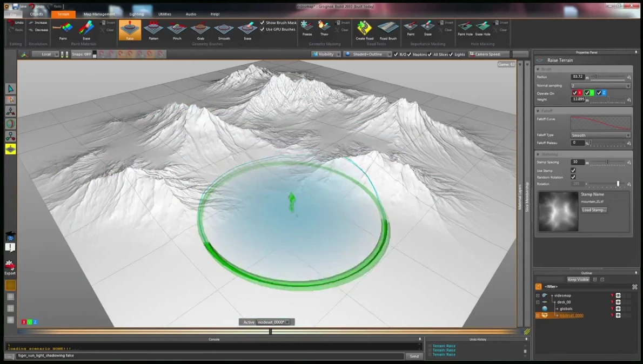Toggle the R/O checkbox
Image resolution: width=643 pixels, height=364 pixels.
[x=396, y=54]
